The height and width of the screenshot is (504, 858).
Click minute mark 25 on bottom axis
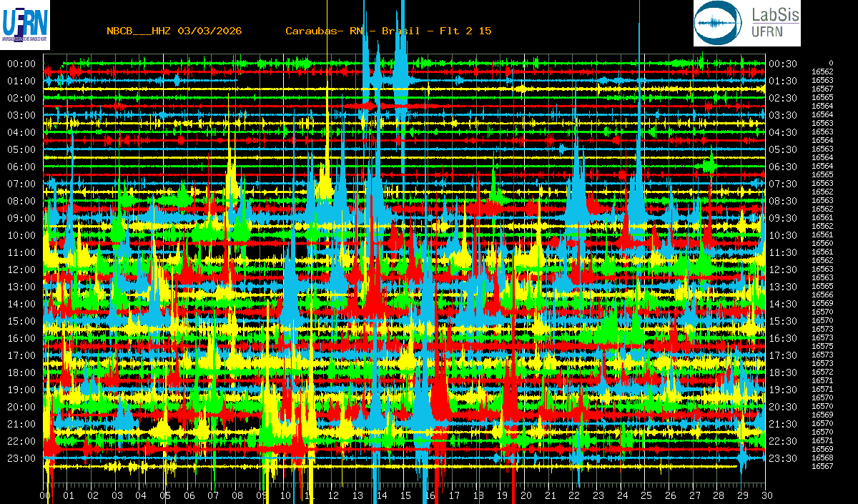point(646,495)
